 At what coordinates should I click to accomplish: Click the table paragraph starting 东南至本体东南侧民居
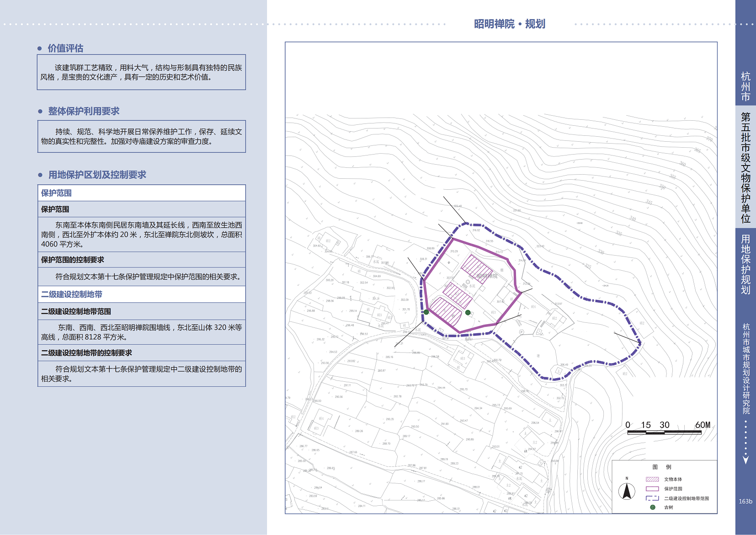coord(142,235)
